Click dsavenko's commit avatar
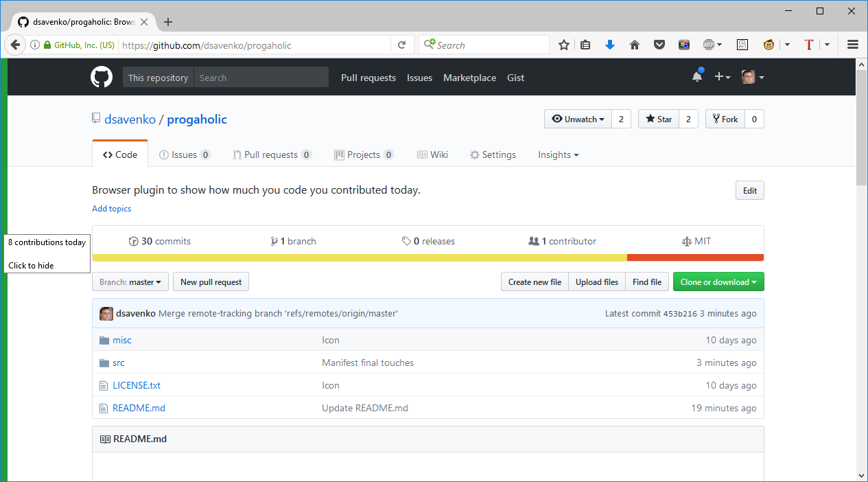Image resolution: width=868 pixels, height=482 pixels. [106, 314]
